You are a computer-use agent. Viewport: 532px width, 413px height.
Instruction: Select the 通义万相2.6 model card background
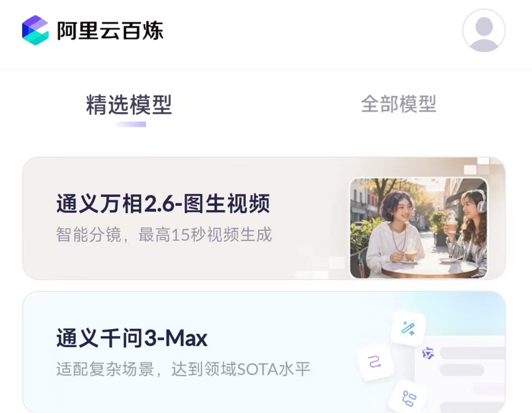click(264, 218)
